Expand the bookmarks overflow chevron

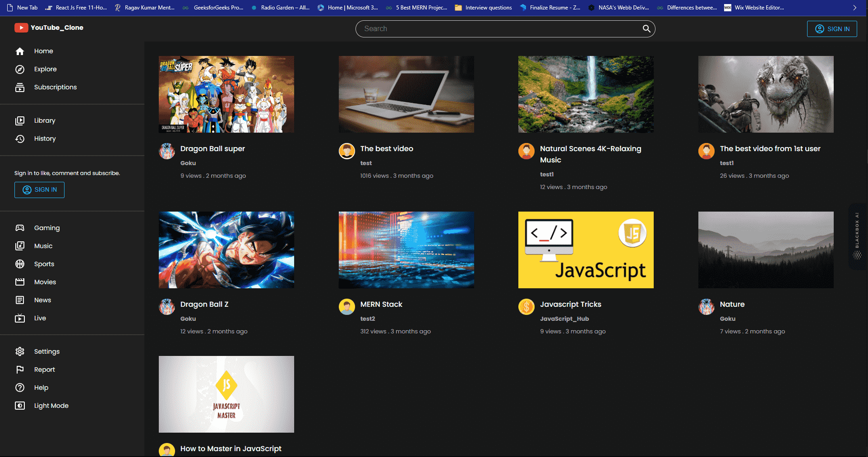pyautogui.click(x=854, y=8)
